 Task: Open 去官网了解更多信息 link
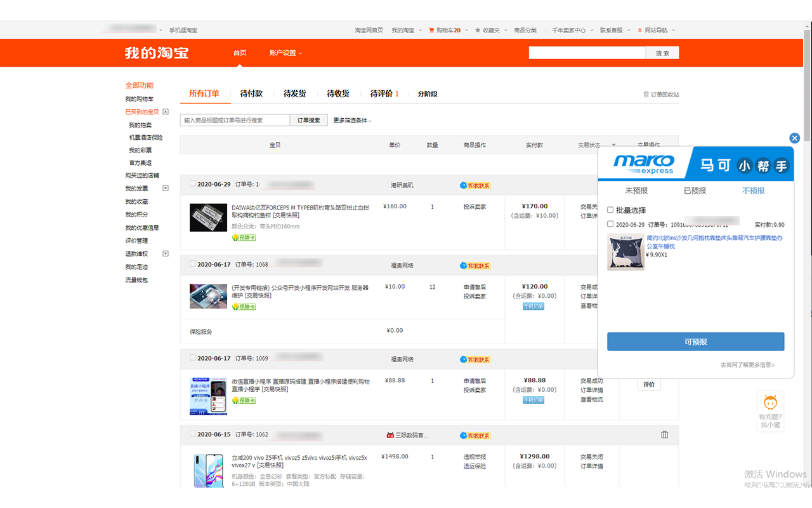point(747,365)
